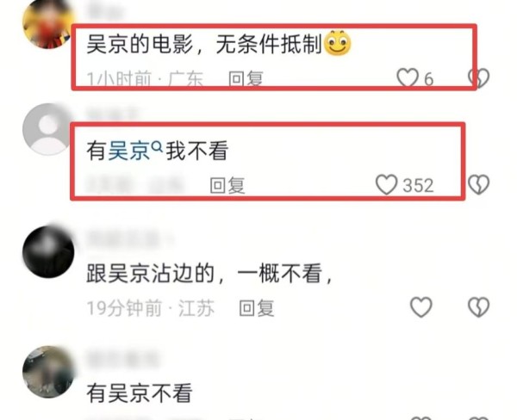
Task: Open the default gray silhouette avatar profile
Action: pos(48,129)
